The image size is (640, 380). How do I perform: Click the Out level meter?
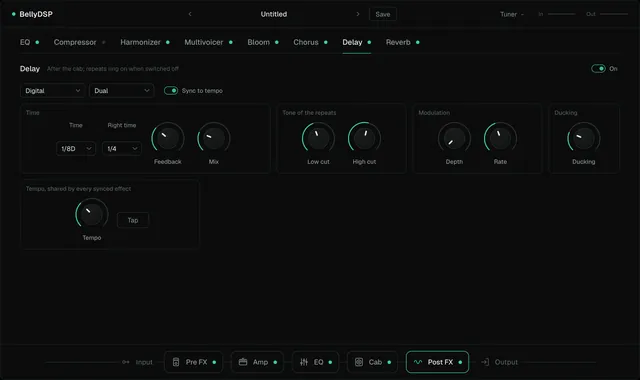click(x=614, y=14)
